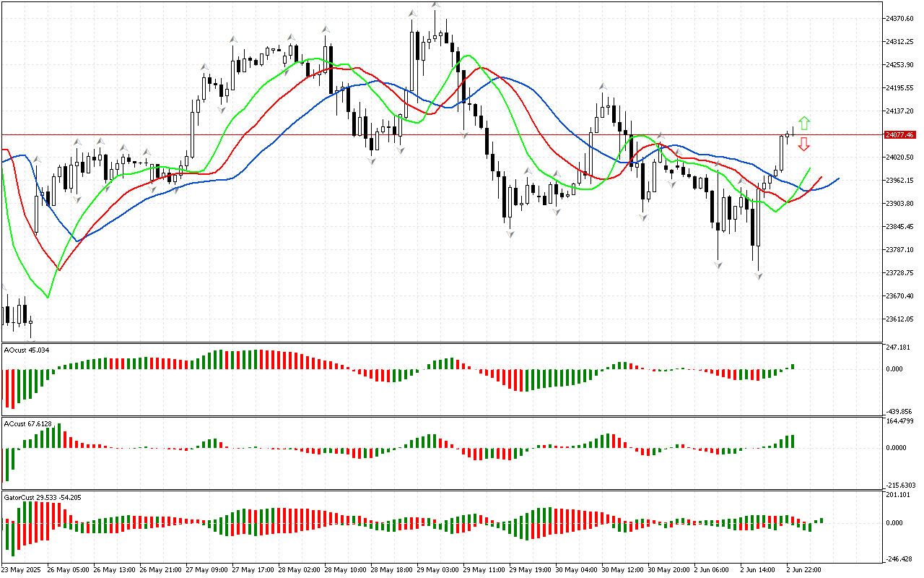The image size is (924, 578).
Task: Select the AOcust 45.034 indicator label
Action: (x=27, y=350)
